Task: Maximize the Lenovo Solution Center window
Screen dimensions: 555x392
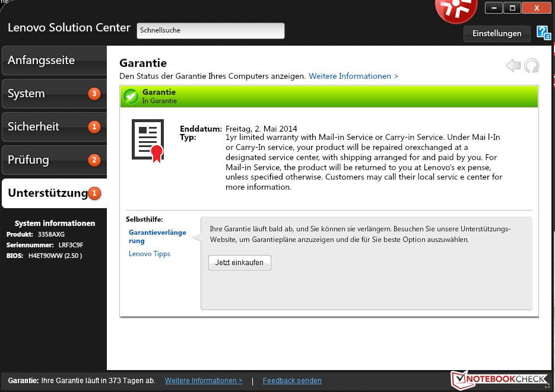Action: click(512, 8)
